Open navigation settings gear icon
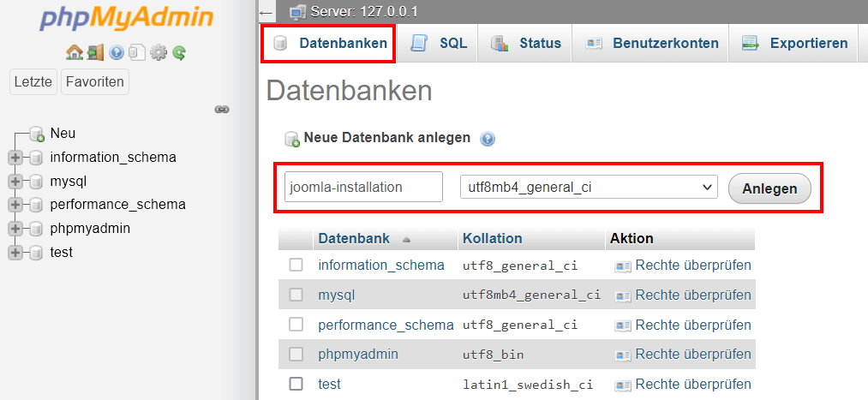Image resolution: width=868 pixels, height=400 pixels. click(159, 52)
